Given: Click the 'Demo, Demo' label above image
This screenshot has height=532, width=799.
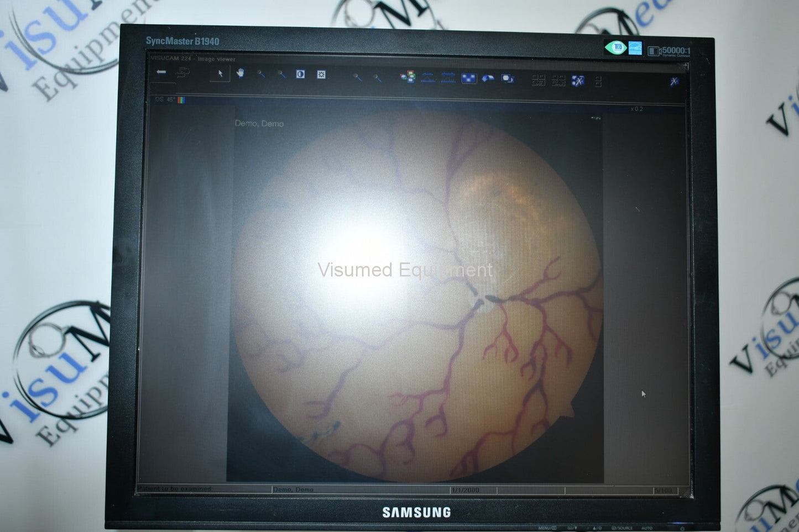Looking at the screenshot, I should (259, 124).
